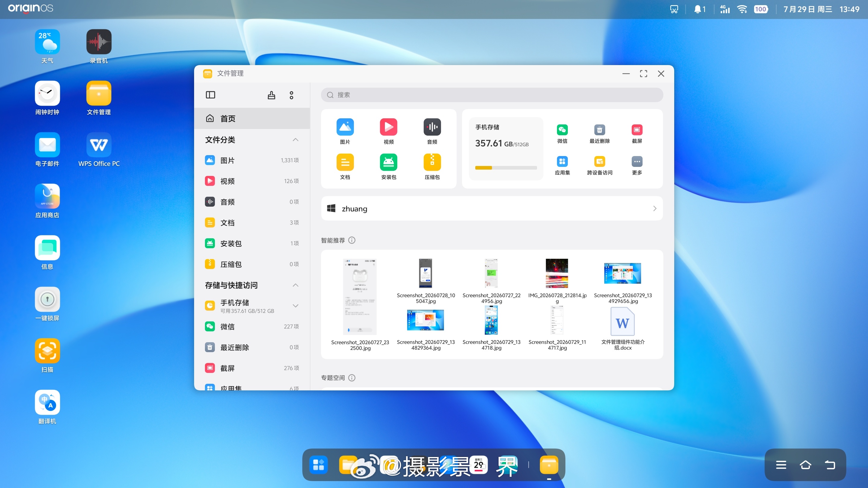Open Audio category tile in top grid

[432, 131]
